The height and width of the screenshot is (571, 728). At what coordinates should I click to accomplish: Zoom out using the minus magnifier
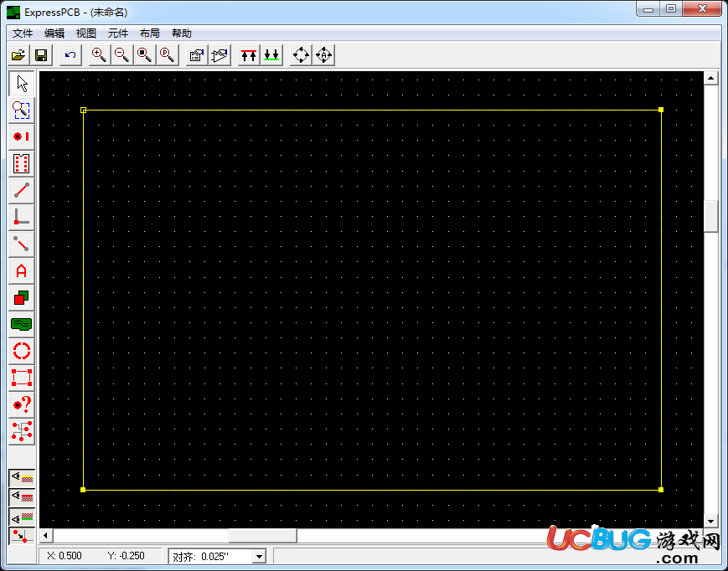point(122,55)
